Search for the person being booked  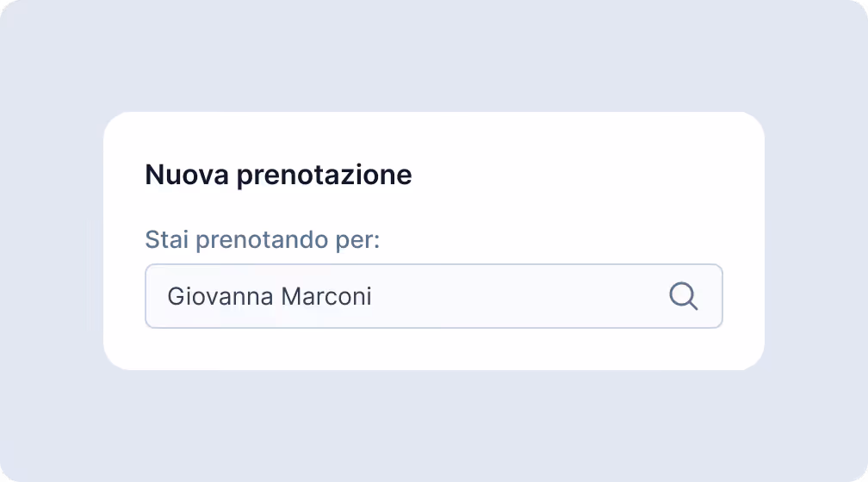(x=683, y=296)
